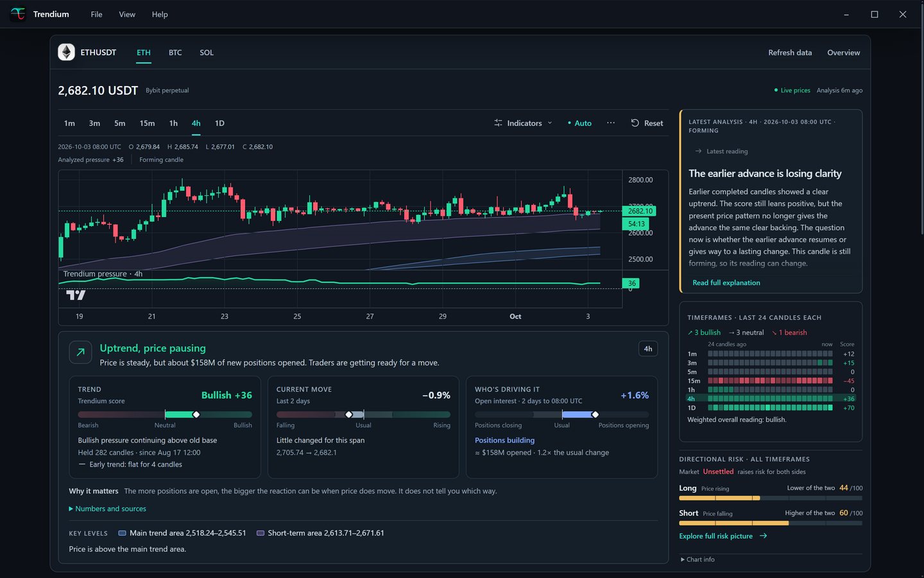Click Refresh data button
The image size is (924, 578).
pyautogui.click(x=790, y=53)
